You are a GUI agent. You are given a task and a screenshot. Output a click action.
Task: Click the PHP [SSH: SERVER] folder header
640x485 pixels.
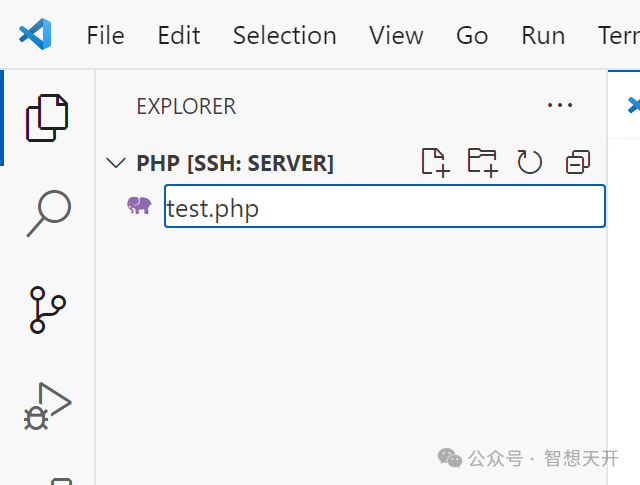pyautogui.click(x=235, y=163)
